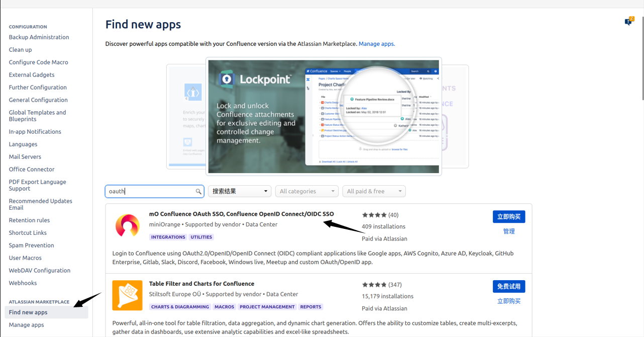Viewport: 644px width, 337px height.
Task: Click the Table Filter and Charts app icon
Action: [127, 295]
